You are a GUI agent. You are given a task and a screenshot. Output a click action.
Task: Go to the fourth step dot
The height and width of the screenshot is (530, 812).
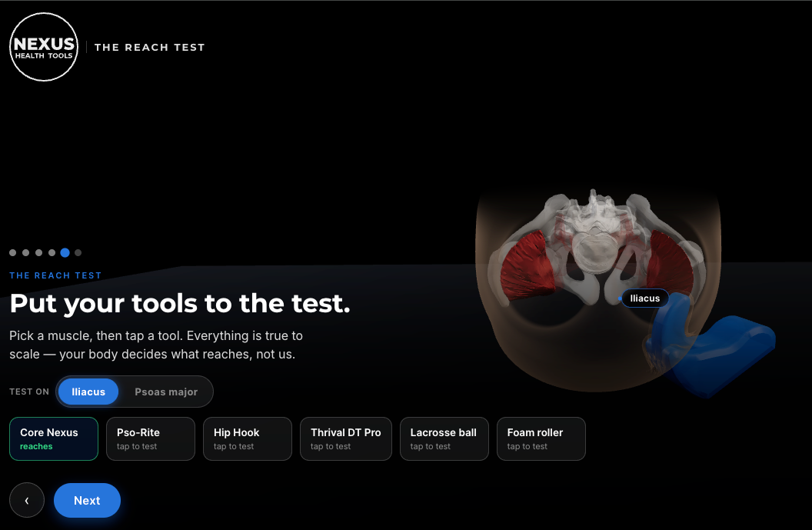click(52, 253)
